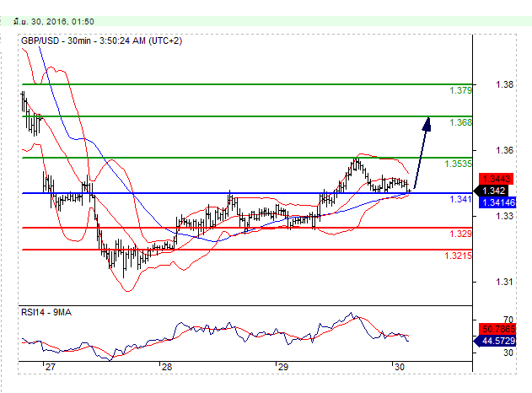Viewport: 532px width, 393px height.
Task: Click the date label 28 on time axis
Action: pos(167,367)
